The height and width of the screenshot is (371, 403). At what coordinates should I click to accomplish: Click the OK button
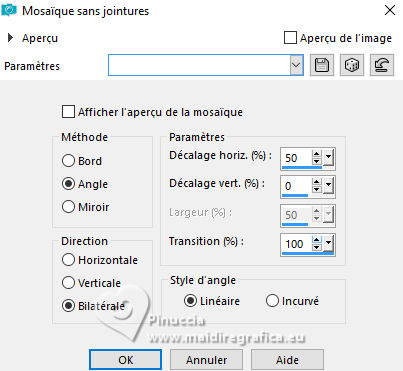125,360
